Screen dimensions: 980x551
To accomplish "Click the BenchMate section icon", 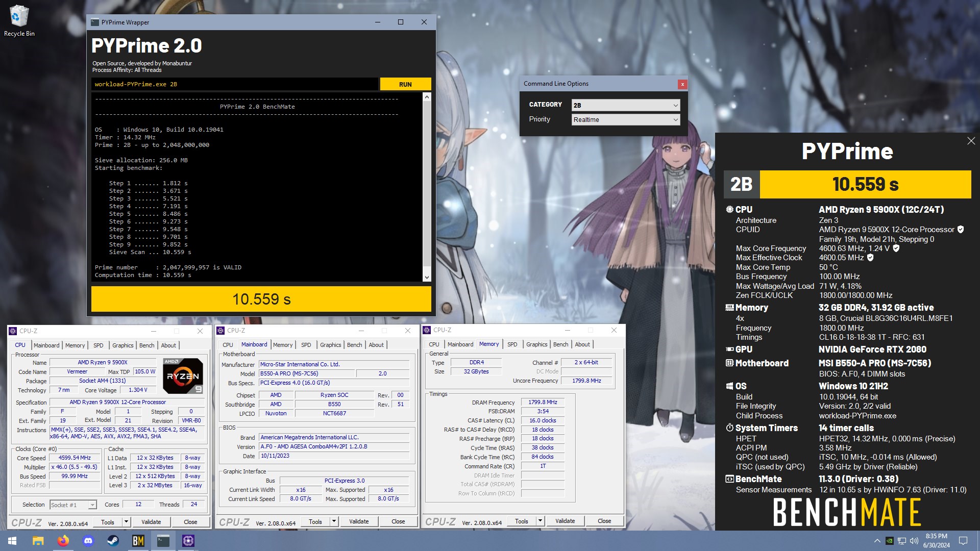I will click(x=730, y=479).
